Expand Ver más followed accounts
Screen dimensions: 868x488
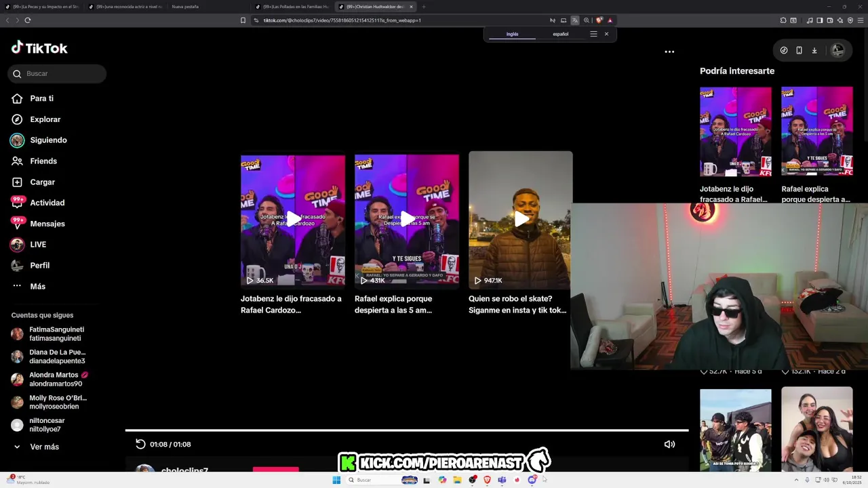tap(35, 447)
